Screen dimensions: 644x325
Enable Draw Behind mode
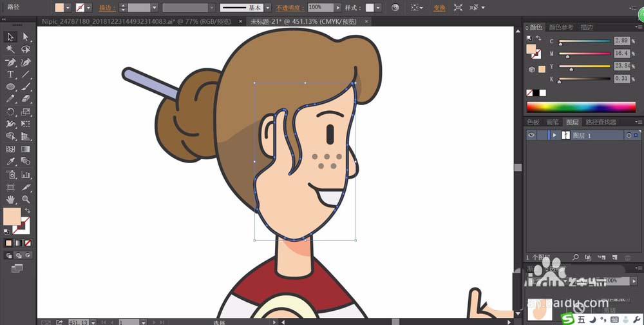click(x=19, y=255)
